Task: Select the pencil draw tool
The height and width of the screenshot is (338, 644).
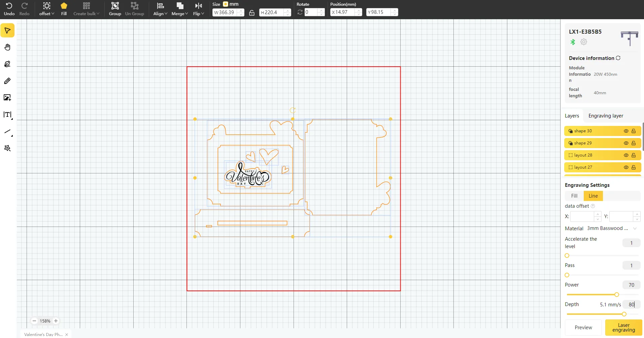Action: tap(7, 81)
